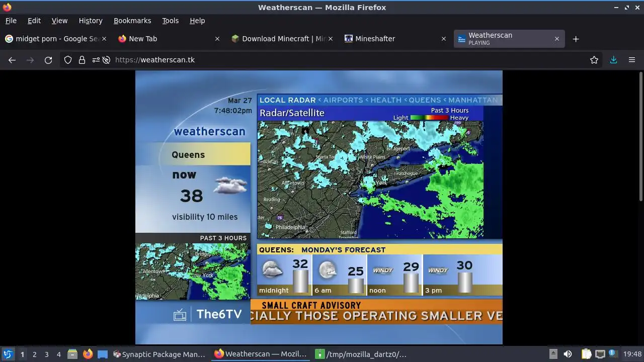This screenshot has height=362, width=644.
Task: Click the 3 pm windy forecast cell
Action: [463, 275]
